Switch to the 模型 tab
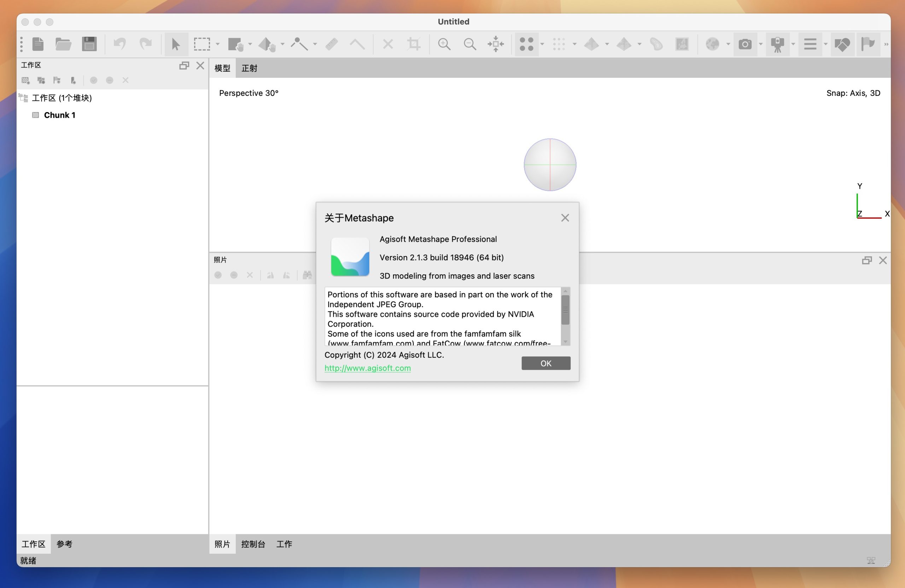Screen dimensions: 905x588 click(222, 68)
